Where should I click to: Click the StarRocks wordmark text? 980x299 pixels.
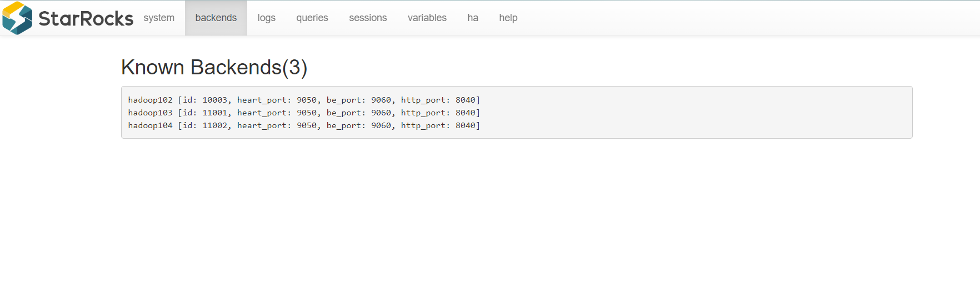coord(86,18)
